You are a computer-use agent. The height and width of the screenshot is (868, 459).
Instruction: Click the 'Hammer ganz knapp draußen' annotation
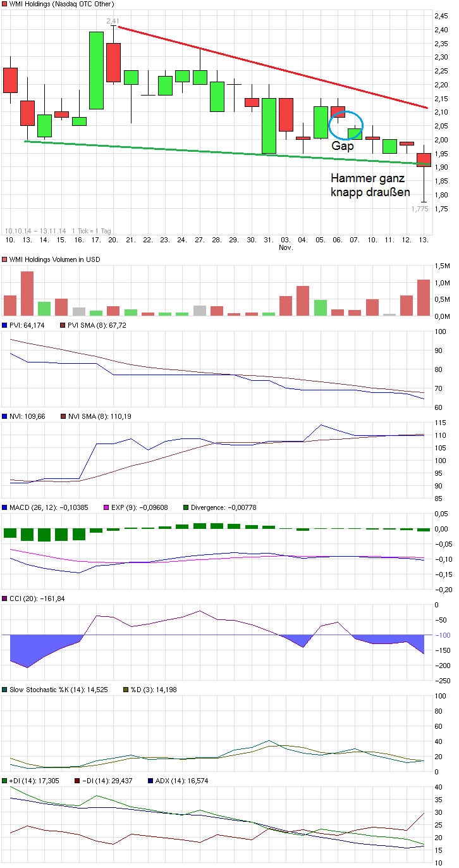point(370,185)
